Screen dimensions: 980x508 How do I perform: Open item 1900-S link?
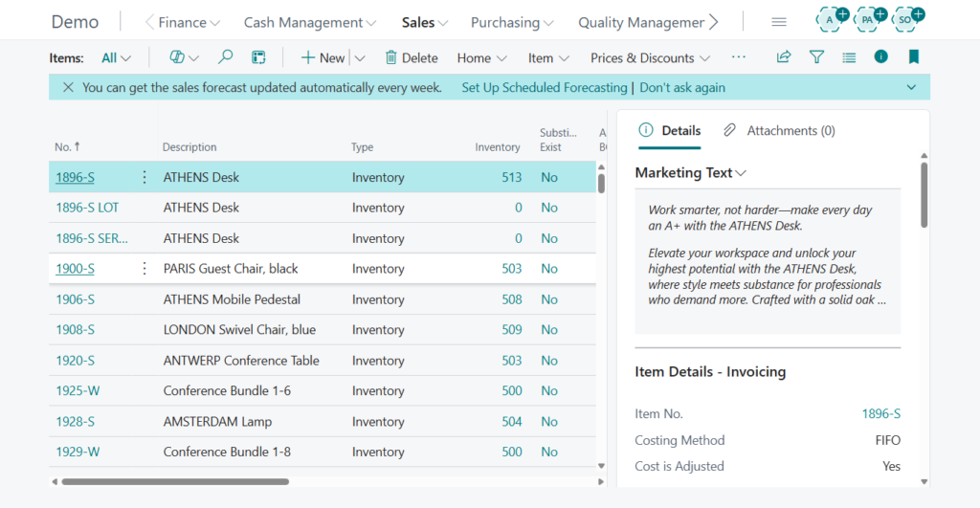pyautogui.click(x=75, y=269)
